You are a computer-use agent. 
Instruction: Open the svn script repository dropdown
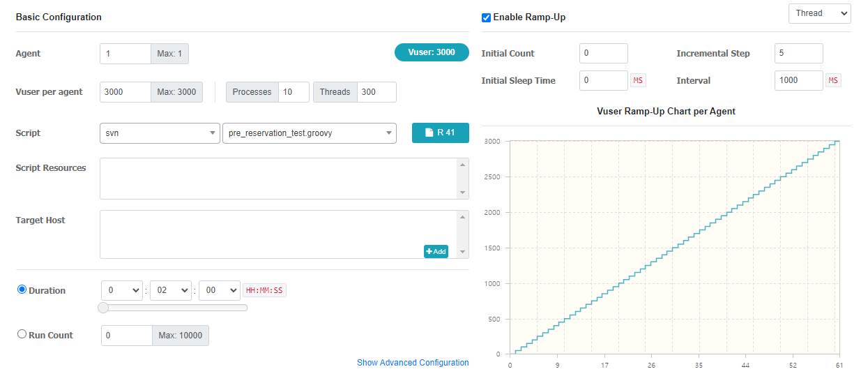point(160,133)
